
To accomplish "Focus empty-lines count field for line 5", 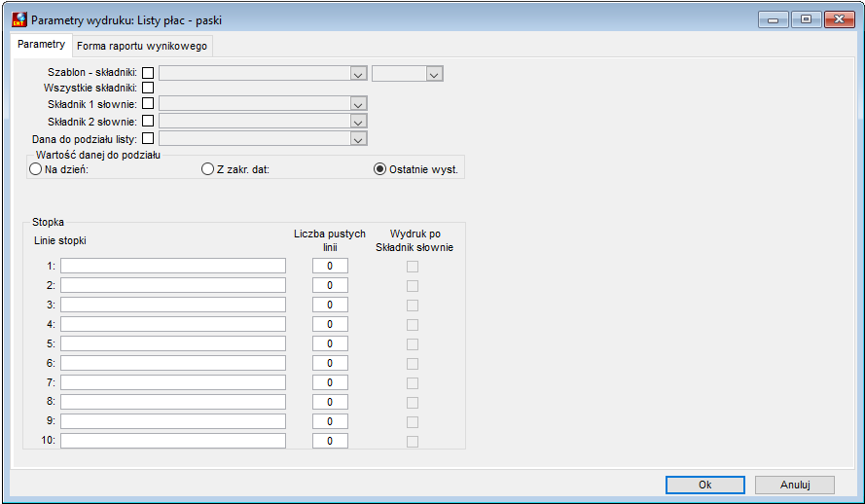I will [x=330, y=343].
